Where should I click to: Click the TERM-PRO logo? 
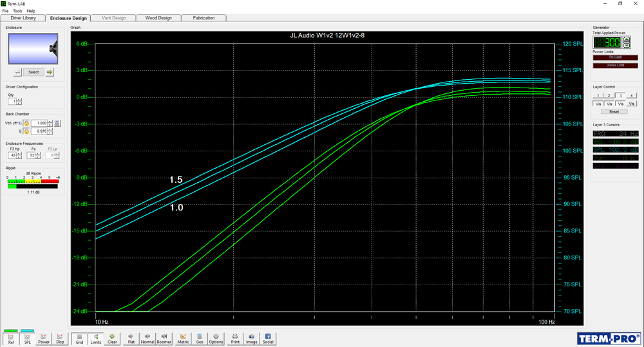pyautogui.click(x=609, y=339)
